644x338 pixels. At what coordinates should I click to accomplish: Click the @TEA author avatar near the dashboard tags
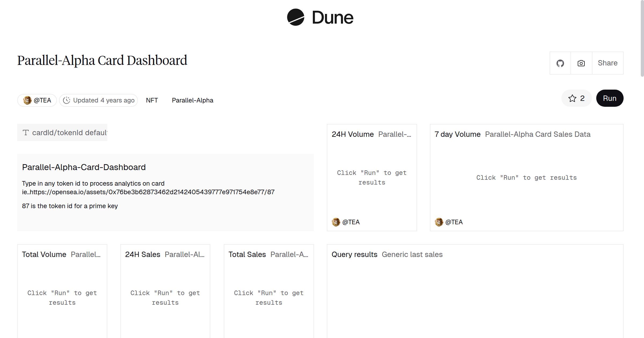click(x=27, y=100)
